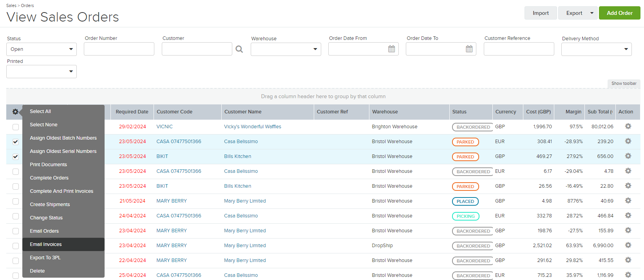
Task: Focus the Order Number input field
Action: [119, 49]
